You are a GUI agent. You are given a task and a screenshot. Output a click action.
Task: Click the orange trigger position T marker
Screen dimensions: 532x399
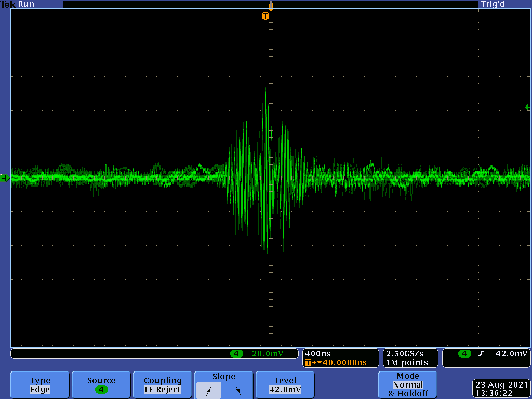(265, 17)
